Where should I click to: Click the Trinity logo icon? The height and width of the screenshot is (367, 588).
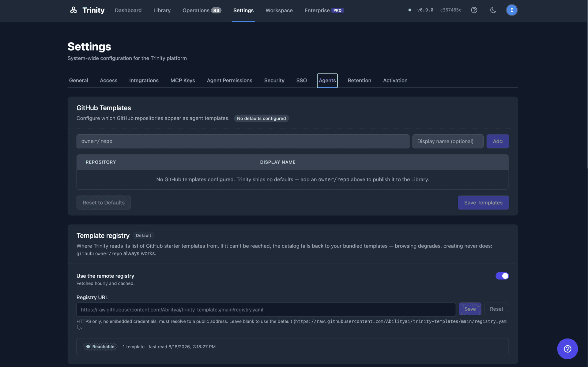tap(73, 10)
